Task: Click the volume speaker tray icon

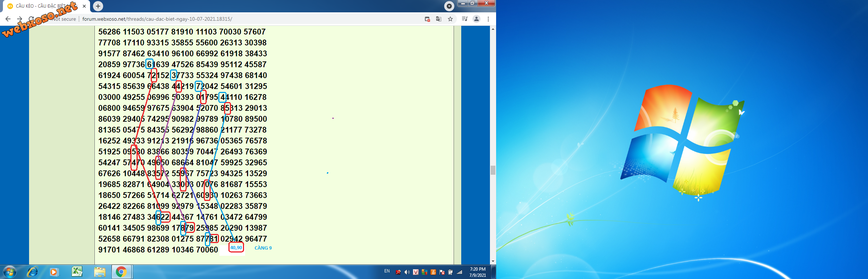Action: pos(407,272)
